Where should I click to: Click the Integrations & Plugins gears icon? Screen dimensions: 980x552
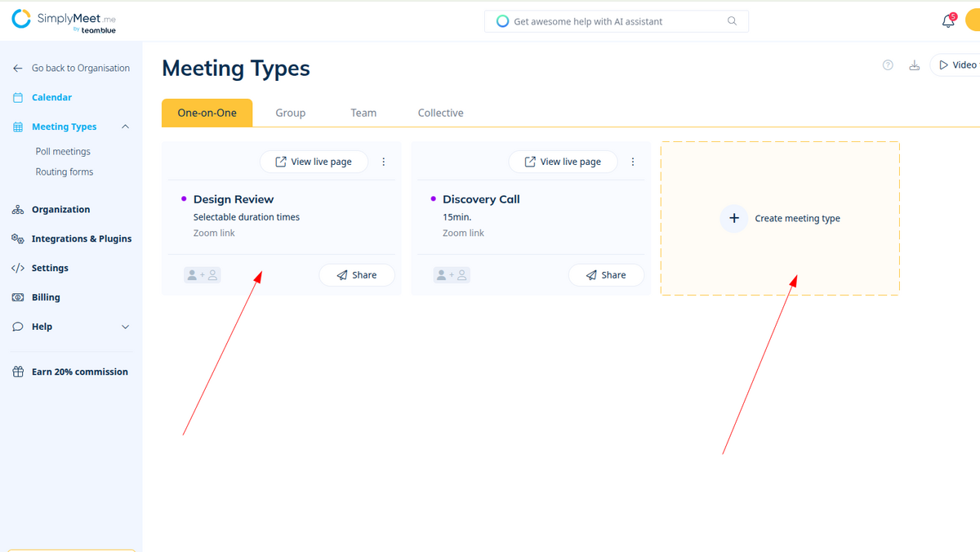click(x=18, y=239)
